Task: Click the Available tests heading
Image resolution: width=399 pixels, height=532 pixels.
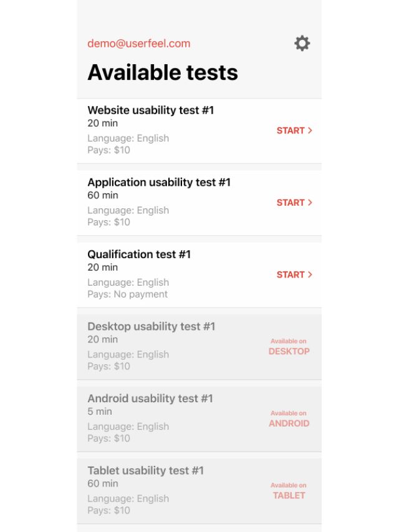Action: point(162,73)
